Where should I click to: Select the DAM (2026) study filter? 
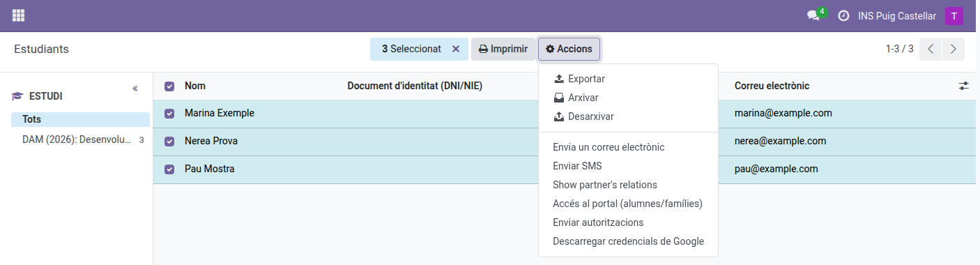(x=80, y=139)
